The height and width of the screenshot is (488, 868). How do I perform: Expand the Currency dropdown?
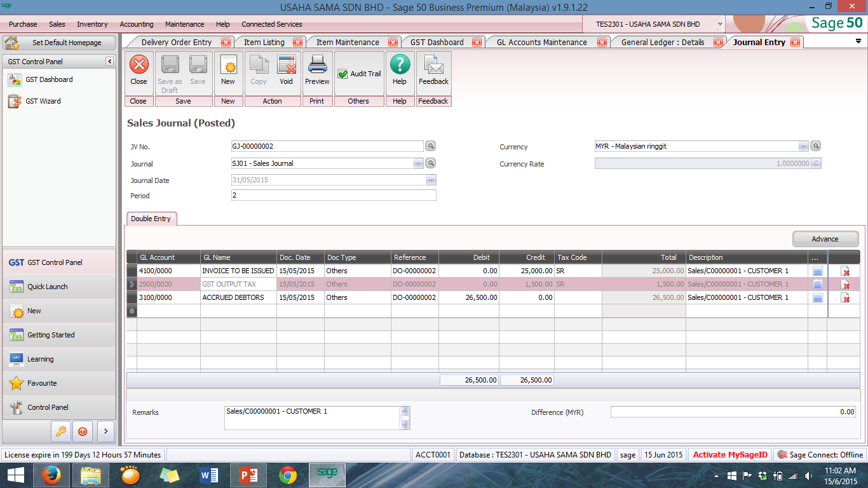click(804, 146)
